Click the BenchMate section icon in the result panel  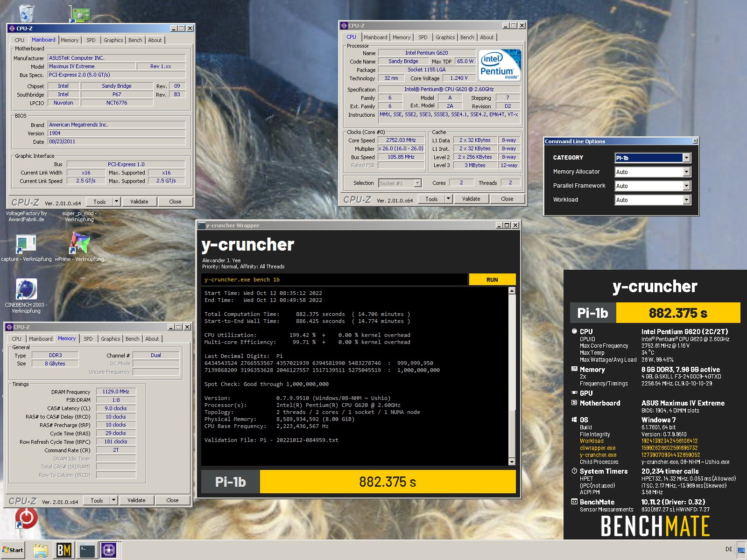coord(574,502)
